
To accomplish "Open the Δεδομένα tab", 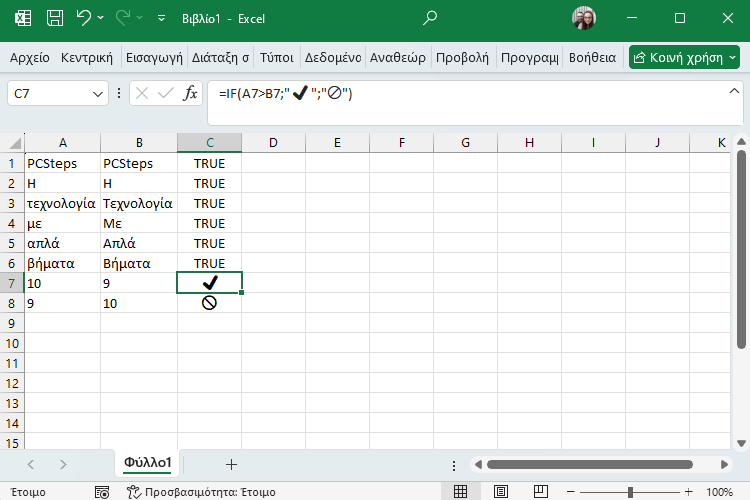I will [333, 57].
